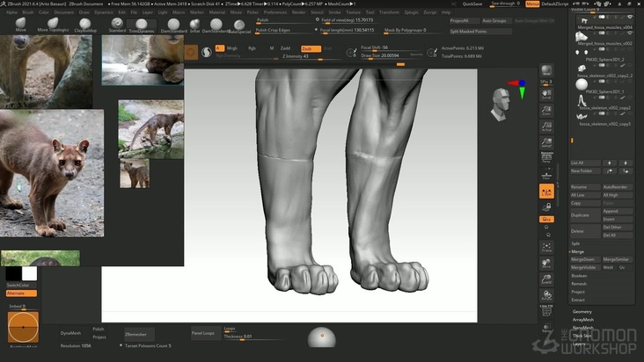
Task: Select the Scroll navigation tool
Action: [x=546, y=95]
